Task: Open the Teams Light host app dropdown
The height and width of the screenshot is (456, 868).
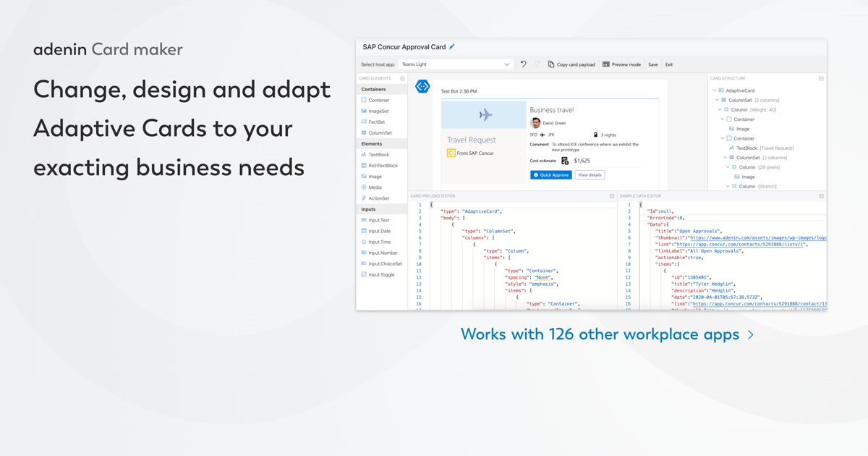Action: [455, 64]
